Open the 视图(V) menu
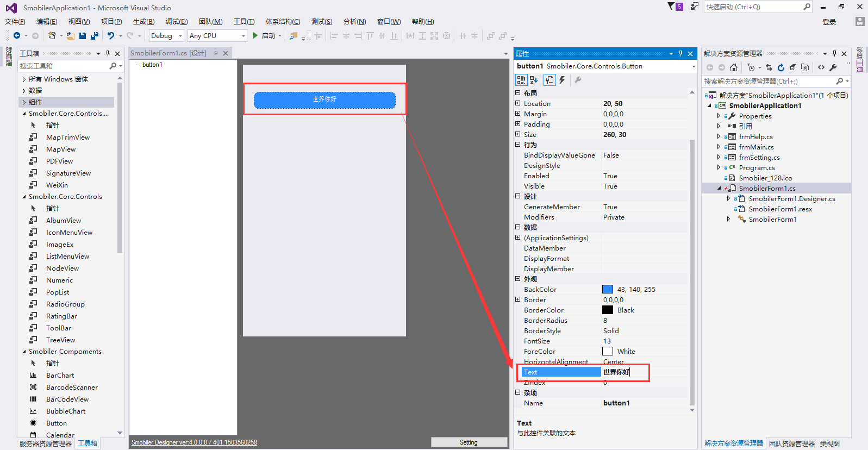Viewport: 868px width, 450px height. tap(79, 22)
